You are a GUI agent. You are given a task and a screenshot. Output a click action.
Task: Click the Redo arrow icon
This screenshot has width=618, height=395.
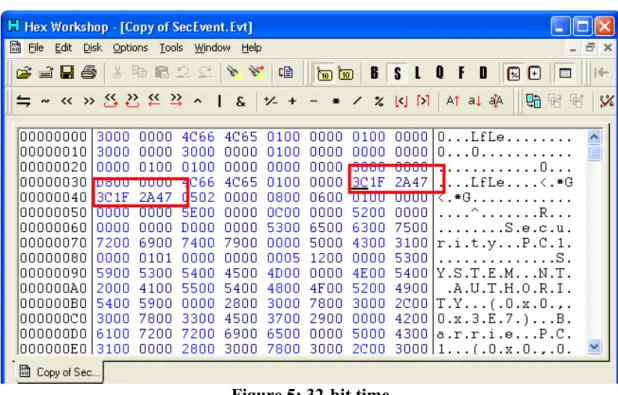click(205, 73)
